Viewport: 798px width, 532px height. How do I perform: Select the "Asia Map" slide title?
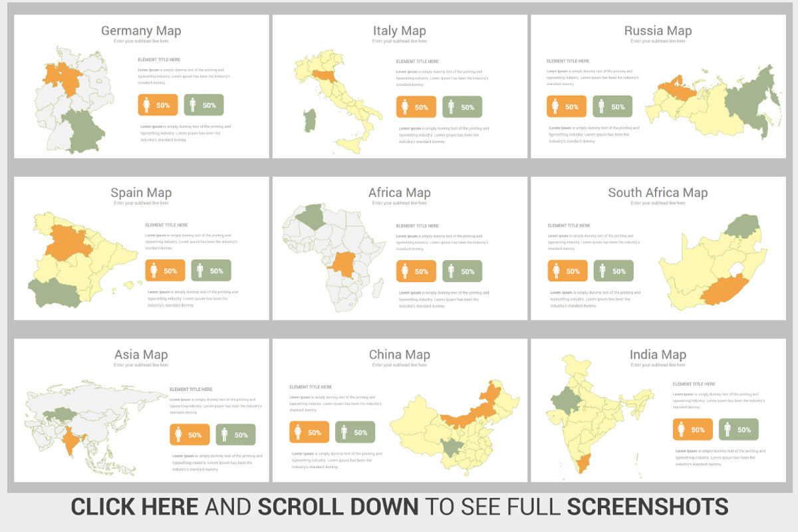(x=141, y=355)
